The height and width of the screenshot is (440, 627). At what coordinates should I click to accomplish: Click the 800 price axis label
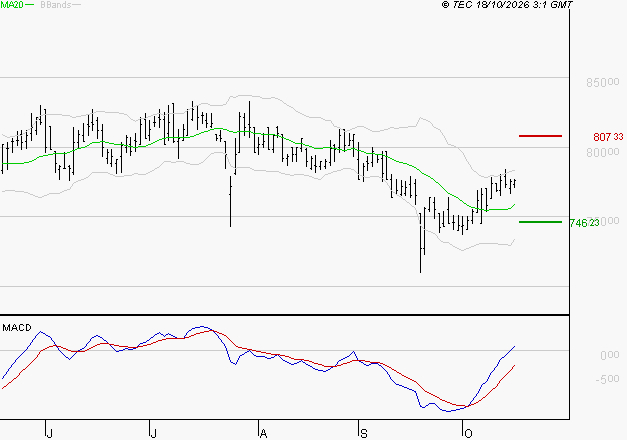point(603,152)
